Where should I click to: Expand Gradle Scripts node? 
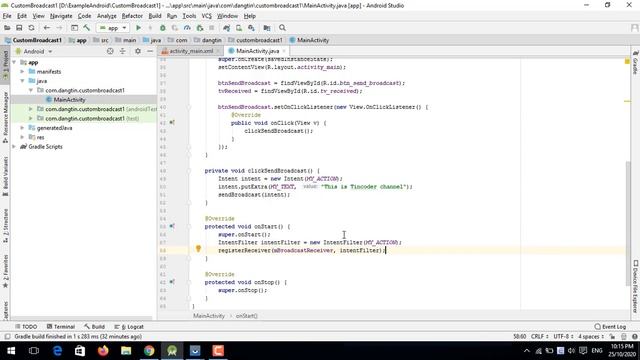14,147
